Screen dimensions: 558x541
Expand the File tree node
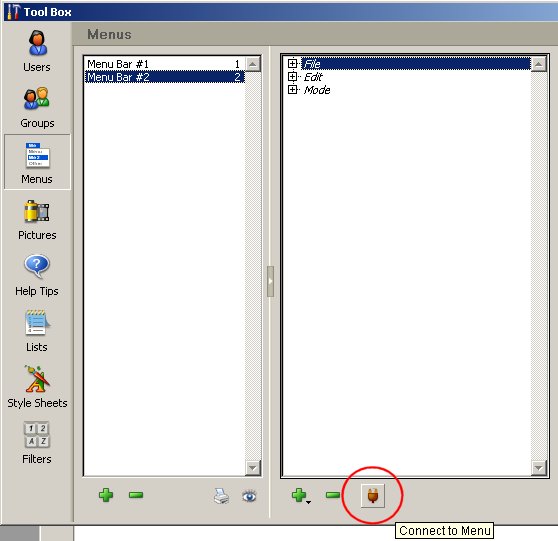pos(292,63)
